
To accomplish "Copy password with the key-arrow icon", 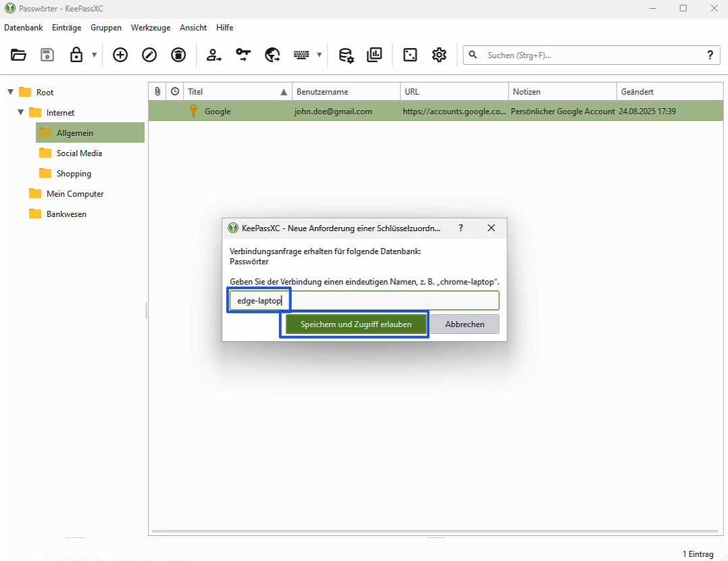I will 243,55.
